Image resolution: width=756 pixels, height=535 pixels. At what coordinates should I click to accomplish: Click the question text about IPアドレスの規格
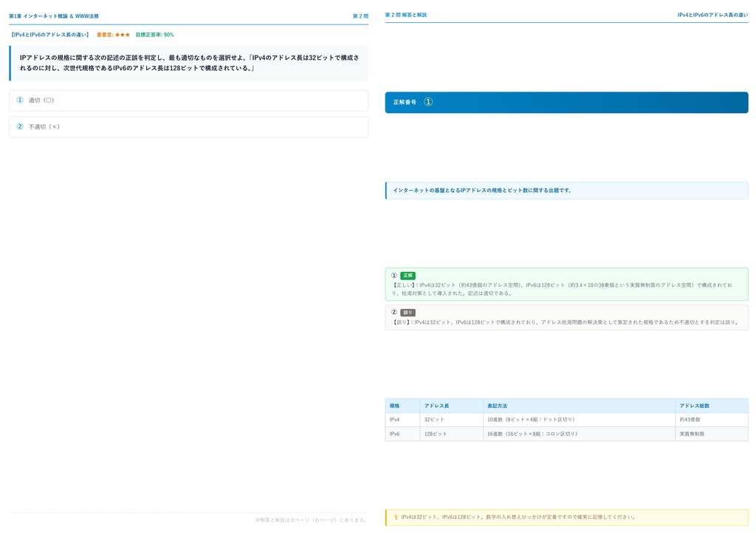[189, 63]
